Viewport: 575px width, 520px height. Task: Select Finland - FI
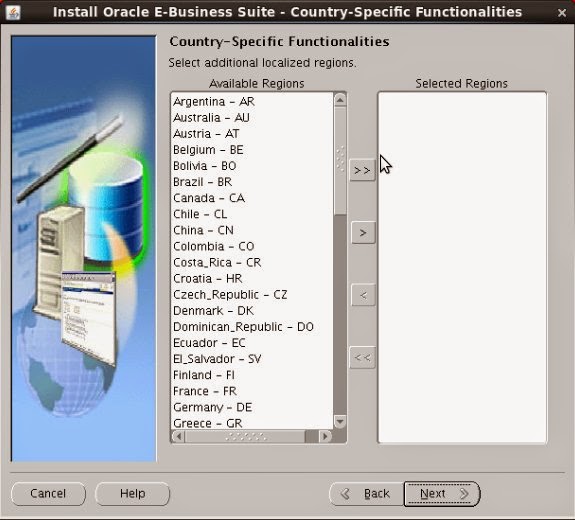coord(204,376)
